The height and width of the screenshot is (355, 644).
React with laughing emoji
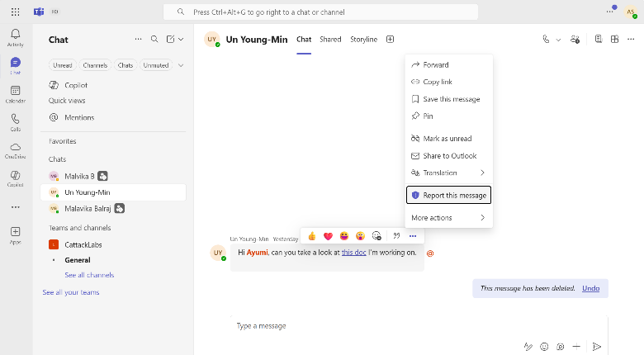[x=344, y=236]
